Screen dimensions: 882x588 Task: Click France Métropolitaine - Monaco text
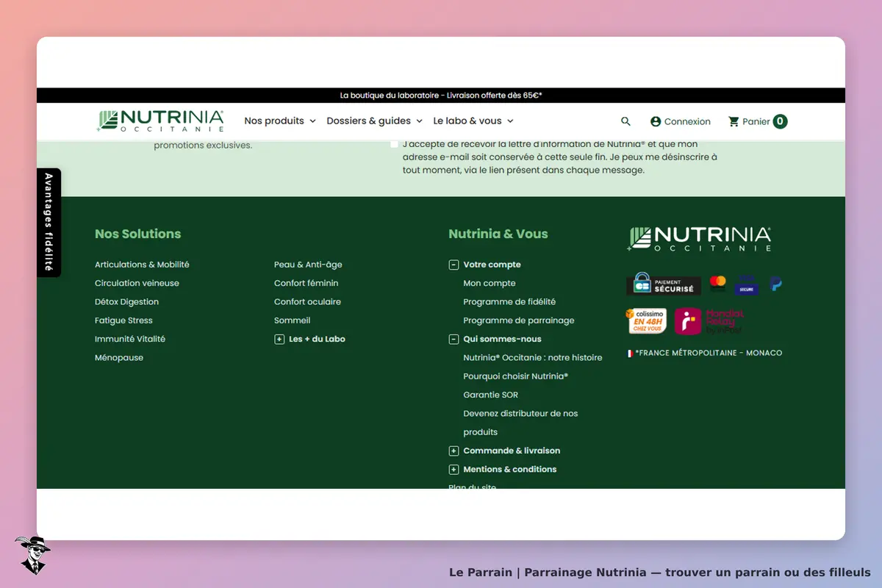pyautogui.click(x=709, y=354)
